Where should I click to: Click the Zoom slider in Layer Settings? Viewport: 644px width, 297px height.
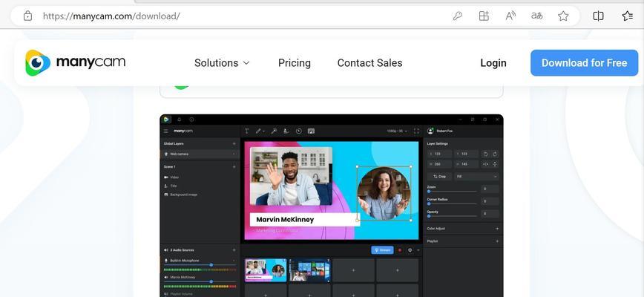452,191
